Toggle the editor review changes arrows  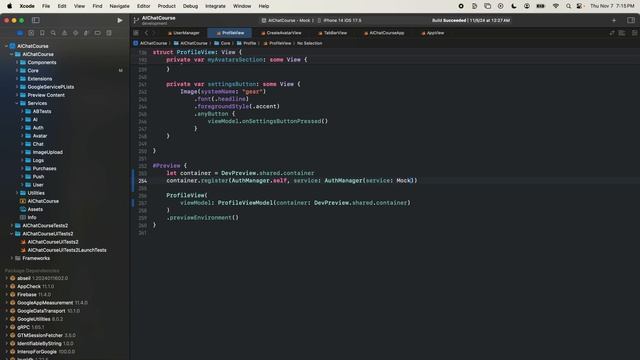pyautogui.click(x=612, y=33)
